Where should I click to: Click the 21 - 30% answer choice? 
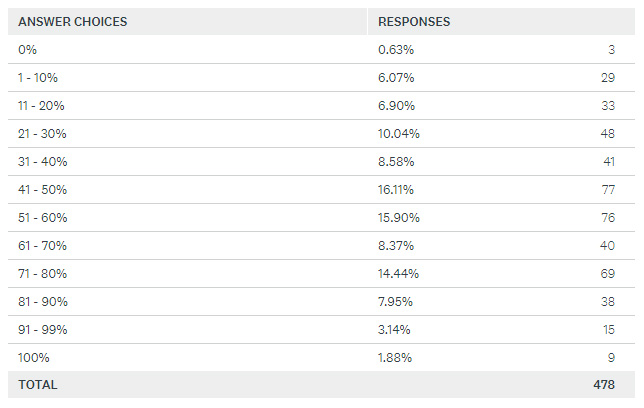pos(43,134)
